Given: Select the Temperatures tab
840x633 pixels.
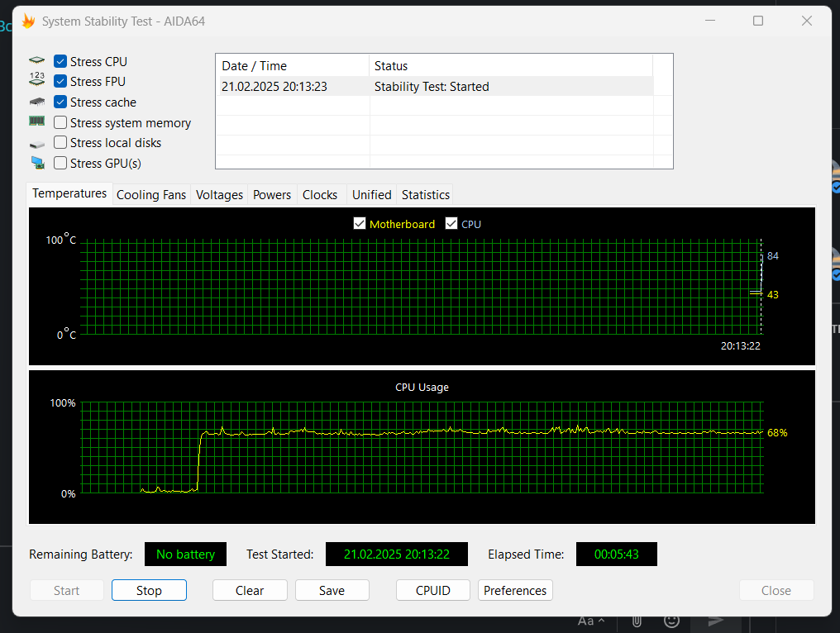Looking at the screenshot, I should coord(69,193).
